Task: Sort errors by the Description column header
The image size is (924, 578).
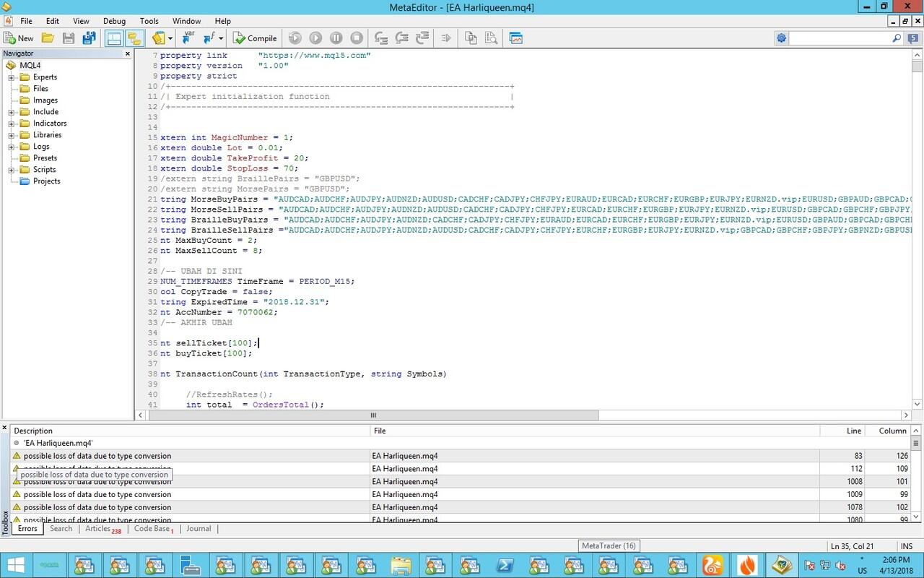Action: 191,431
